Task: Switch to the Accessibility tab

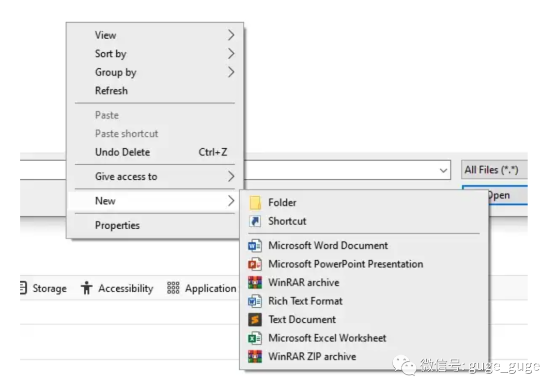Action: [117, 288]
